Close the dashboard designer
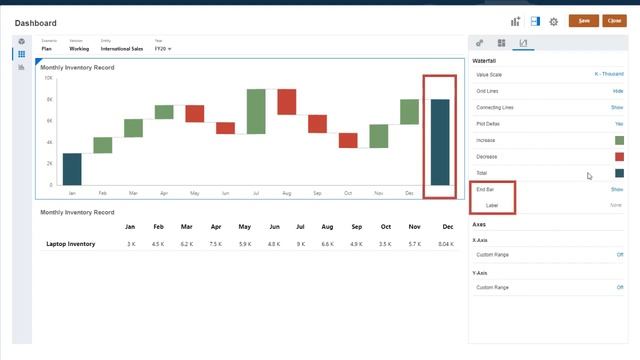Viewport: 640px width, 360px height. [614, 21]
